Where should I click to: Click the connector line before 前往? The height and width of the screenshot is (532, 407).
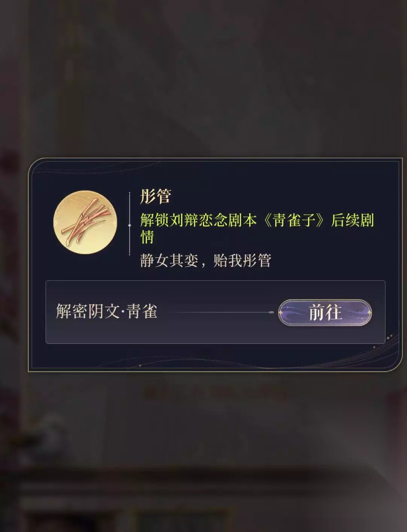tap(221, 312)
